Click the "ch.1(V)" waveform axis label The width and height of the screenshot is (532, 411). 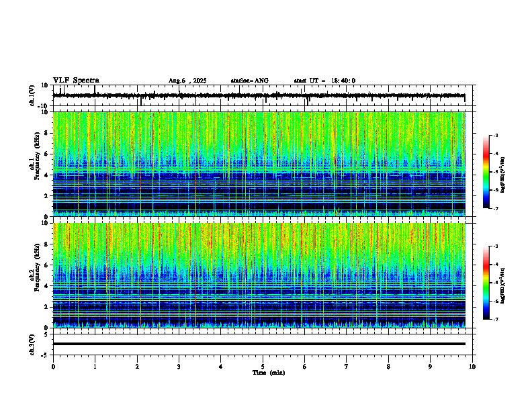point(32,95)
